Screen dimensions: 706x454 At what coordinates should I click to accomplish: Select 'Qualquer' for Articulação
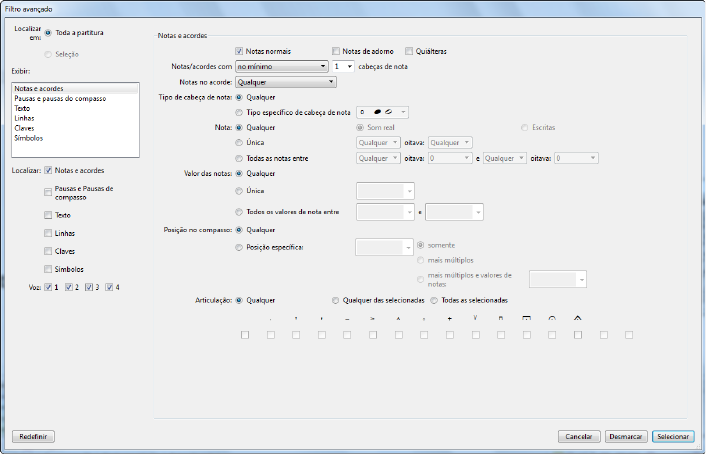[239, 300]
